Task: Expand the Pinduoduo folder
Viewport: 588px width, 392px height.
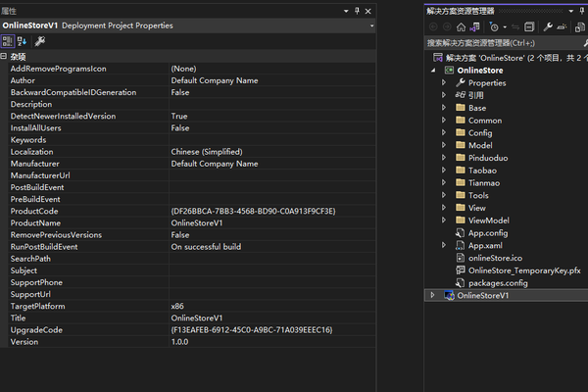Action: click(444, 158)
